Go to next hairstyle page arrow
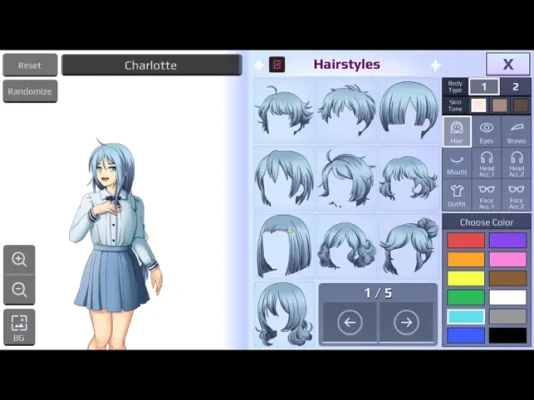The height and width of the screenshot is (400, 534). click(406, 322)
